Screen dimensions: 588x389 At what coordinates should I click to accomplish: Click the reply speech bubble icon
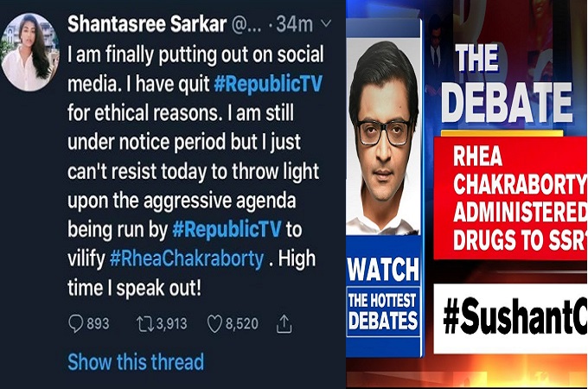pos(75,323)
